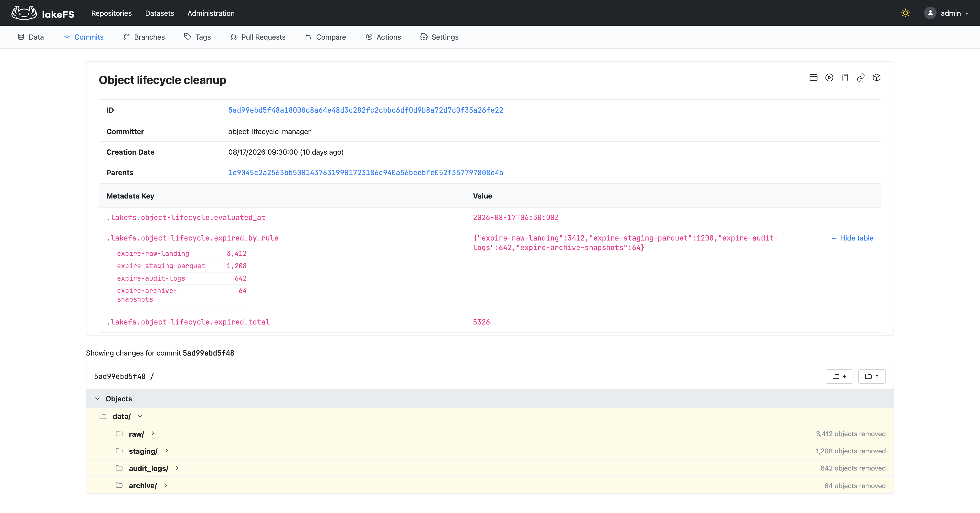The height and width of the screenshot is (513, 980).
Task: Click the value 2026-08-17T06:30:00Z
Action: (516, 217)
